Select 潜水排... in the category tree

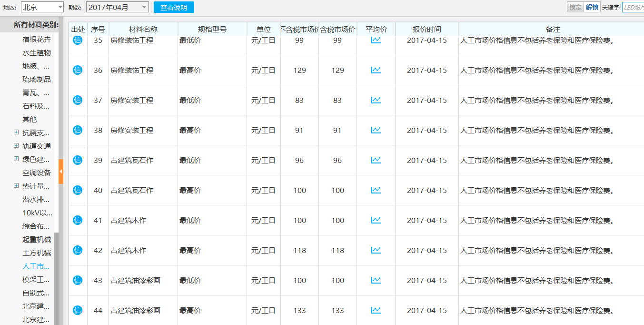click(36, 199)
